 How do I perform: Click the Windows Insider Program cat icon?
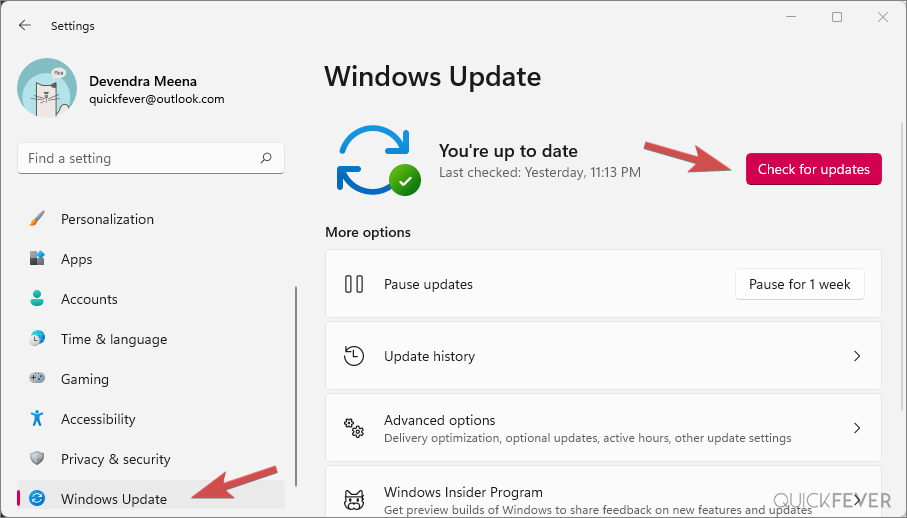[354, 500]
